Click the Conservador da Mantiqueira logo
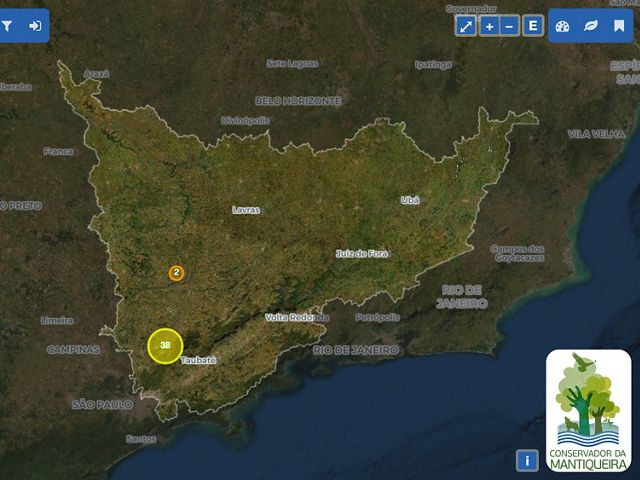The height and width of the screenshot is (480, 640). click(x=588, y=409)
